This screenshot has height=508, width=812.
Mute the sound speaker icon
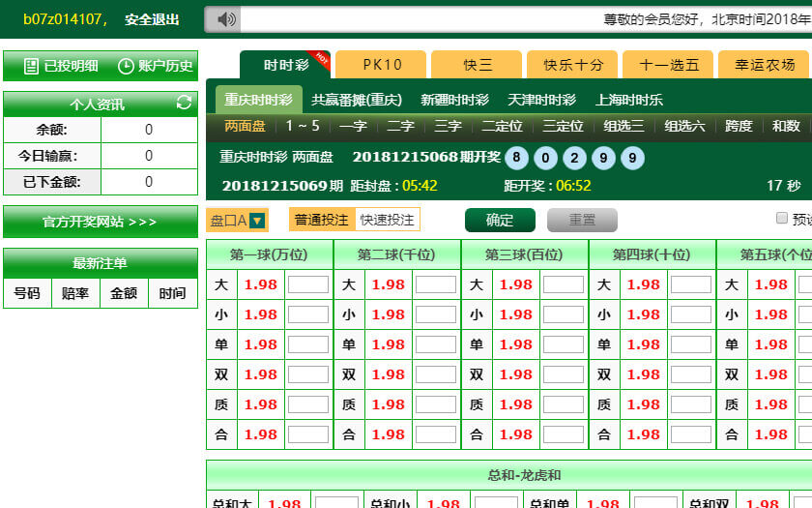coord(224,19)
